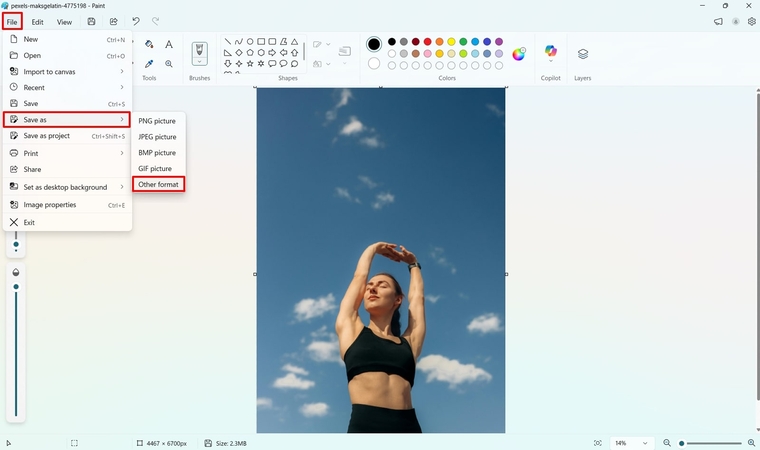This screenshot has width=760, height=450.
Task: Click the Share icon in title toolbar
Action: [x=113, y=21]
